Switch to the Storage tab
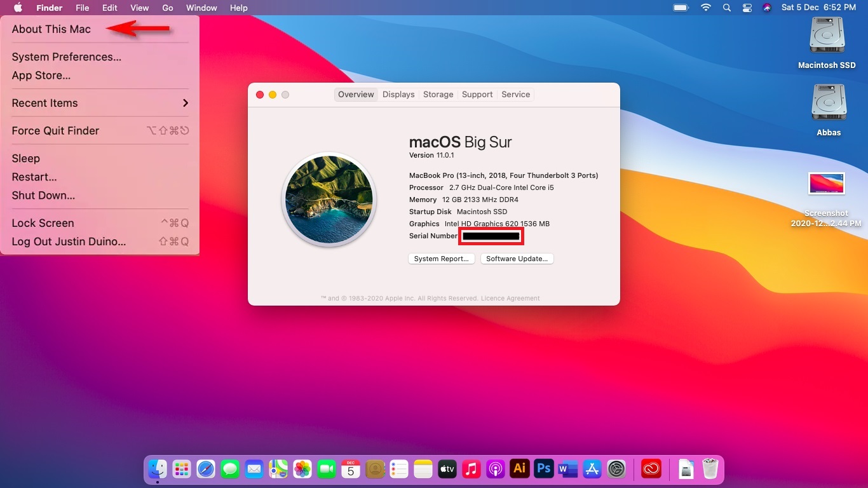The image size is (868, 488). [438, 95]
